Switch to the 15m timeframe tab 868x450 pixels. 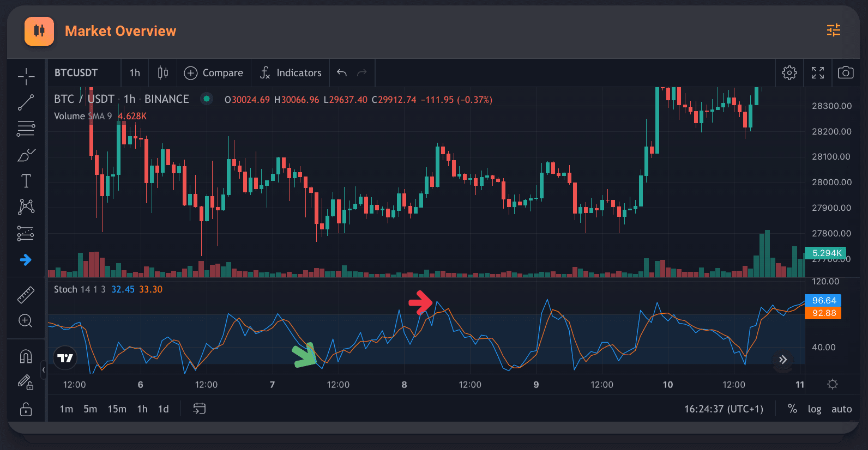click(x=117, y=409)
